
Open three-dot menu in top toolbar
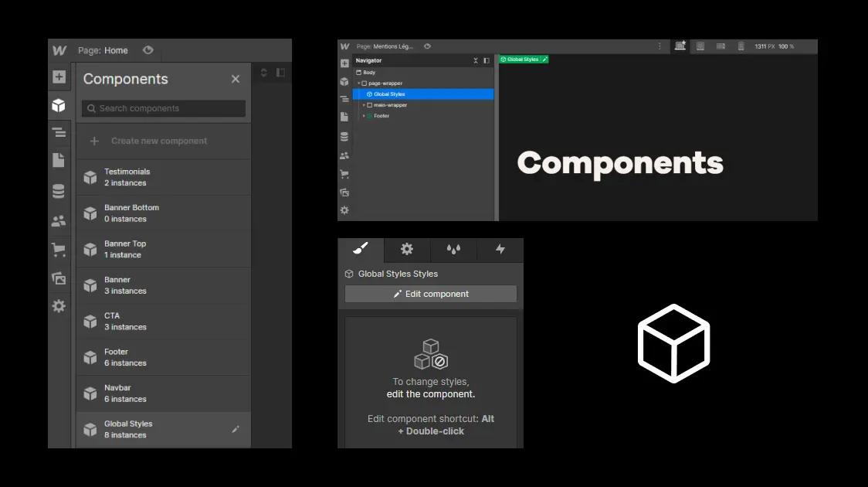click(659, 46)
